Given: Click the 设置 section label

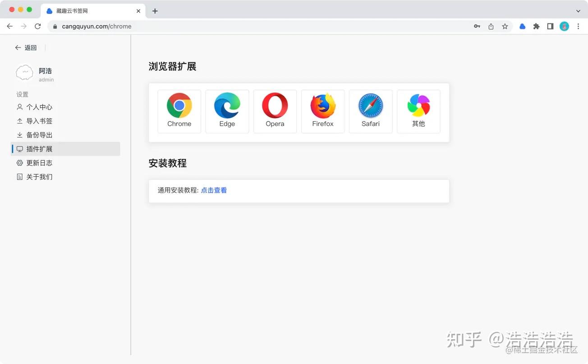Looking at the screenshot, I should coord(22,94).
